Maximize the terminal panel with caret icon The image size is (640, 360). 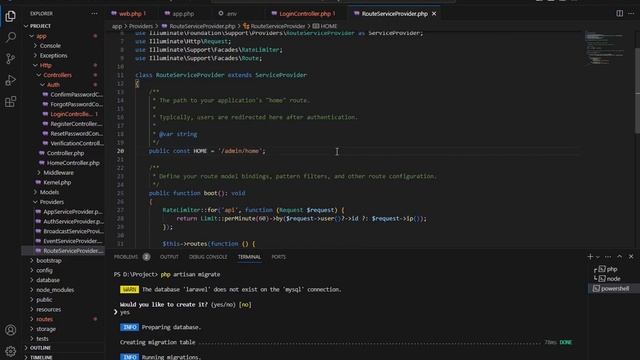[620, 256]
